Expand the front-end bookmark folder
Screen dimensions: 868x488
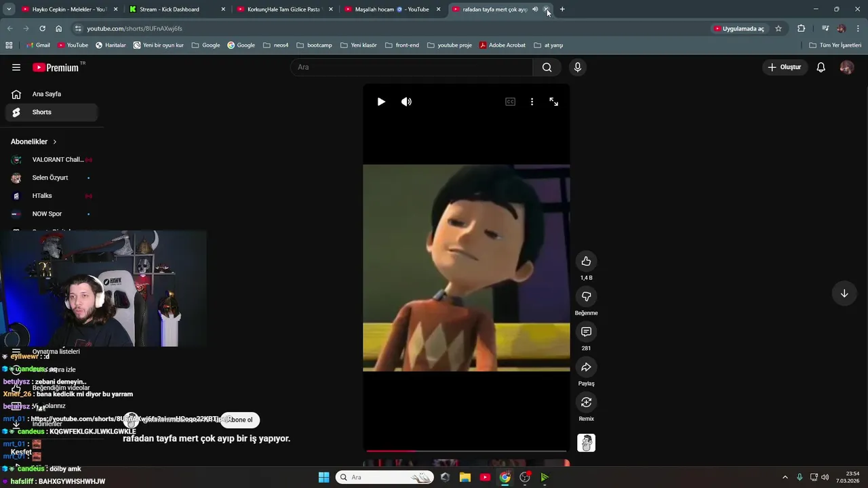click(401, 45)
